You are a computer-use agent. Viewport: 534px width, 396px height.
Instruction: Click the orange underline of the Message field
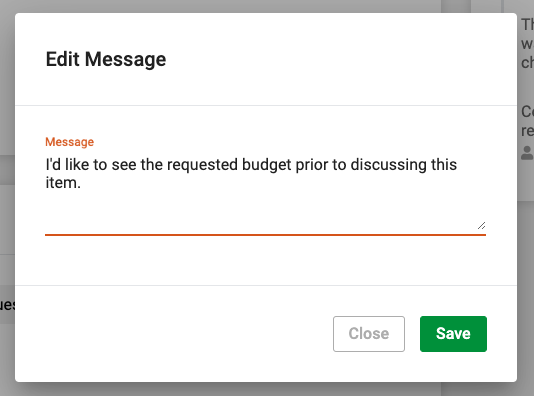265,235
